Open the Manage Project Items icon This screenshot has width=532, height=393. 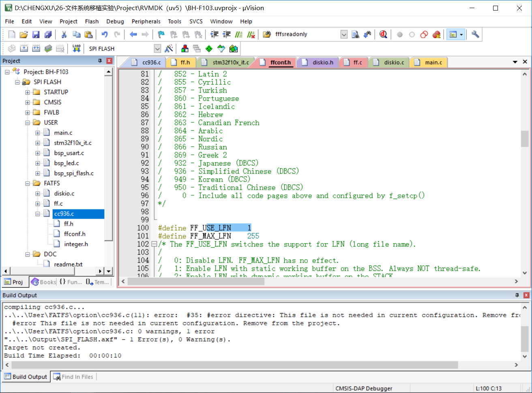pyautogui.click(x=184, y=48)
